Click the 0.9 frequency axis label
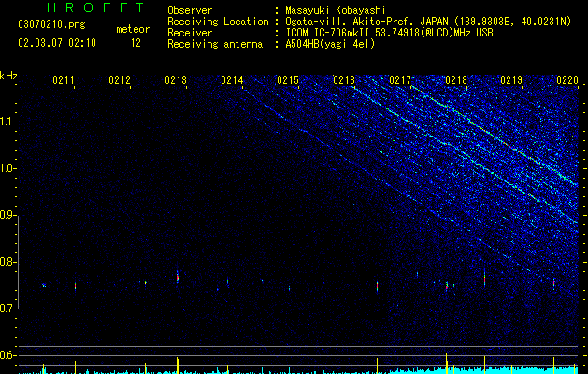The width and height of the screenshot is (588, 374). tap(8, 215)
